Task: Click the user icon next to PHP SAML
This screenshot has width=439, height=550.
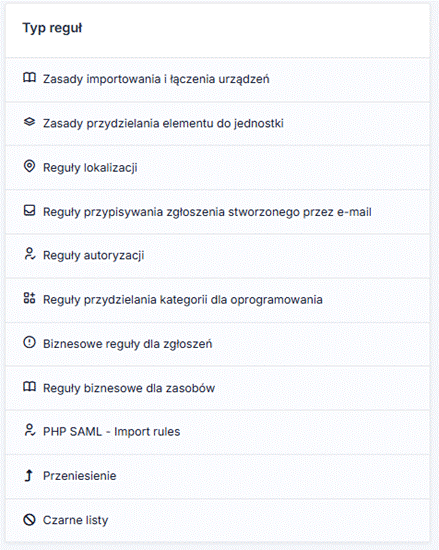Action: 29,430
